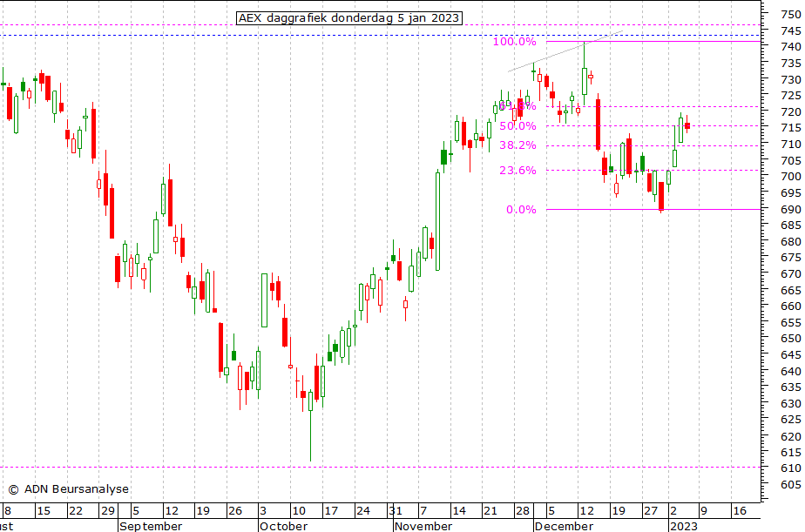This screenshot has width=805, height=532.
Task: Select the '660' price axis value
Action: tap(791, 306)
